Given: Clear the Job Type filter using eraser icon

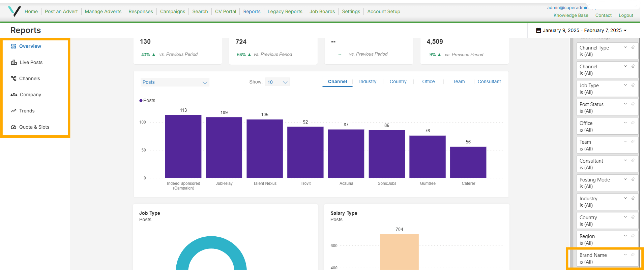Looking at the screenshot, I should 633,85.
